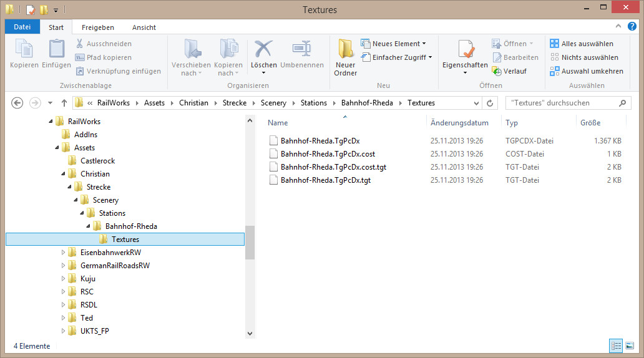The height and width of the screenshot is (358, 644).
Task: Sort files by Änderungsdatum column
Action: pyautogui.click(x=459, y=123)
